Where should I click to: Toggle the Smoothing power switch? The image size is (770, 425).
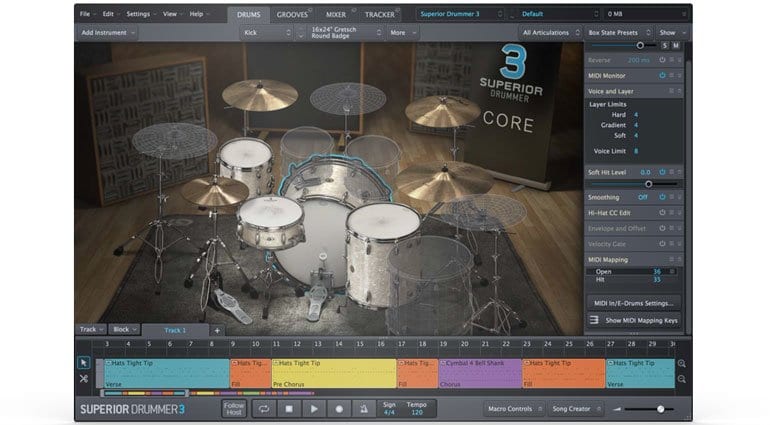(662, 197)
